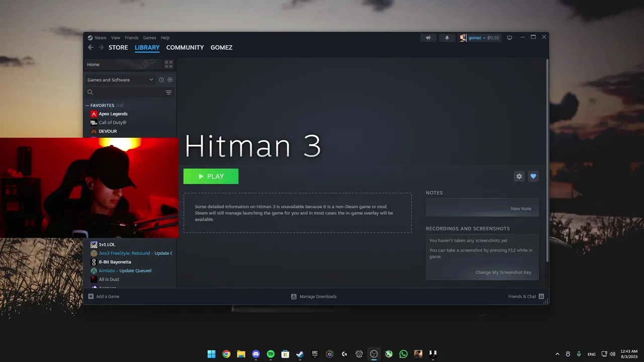This screenshot has height=362, width=644.
Task: Collapse the FAVORITES category
Action: (x=87, y=106)
